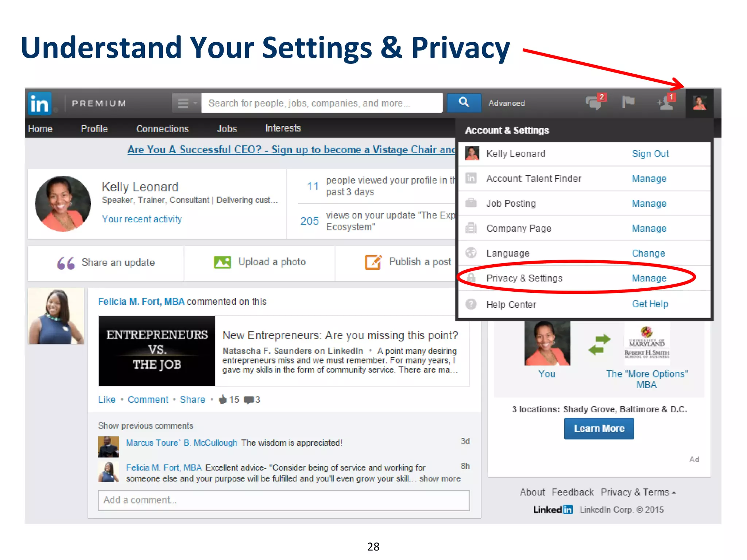747x560 pixels.
Task: Open Marcus Toure' B. McCullough profile
Action: (182, 443)
